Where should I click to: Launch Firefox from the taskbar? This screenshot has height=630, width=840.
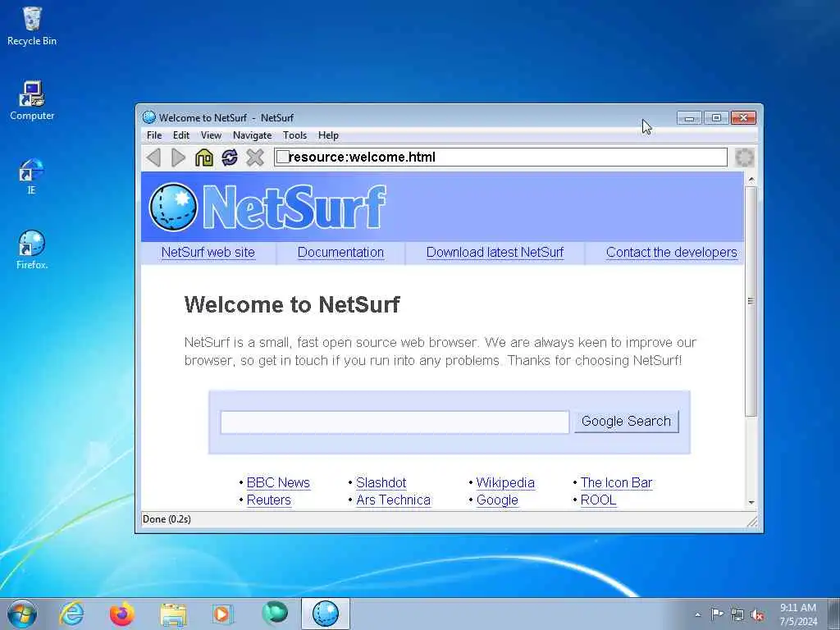(x=122, y=614)
